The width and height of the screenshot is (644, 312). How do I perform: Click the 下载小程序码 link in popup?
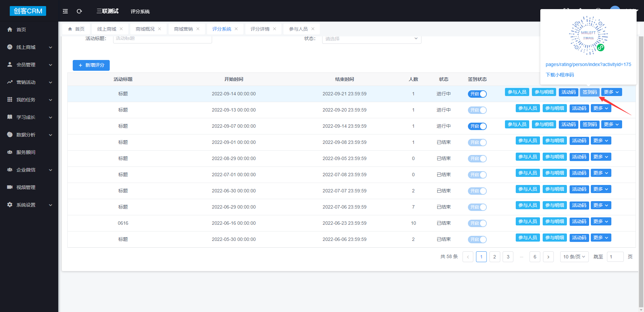pyautogui.click(x=560, y=75)
